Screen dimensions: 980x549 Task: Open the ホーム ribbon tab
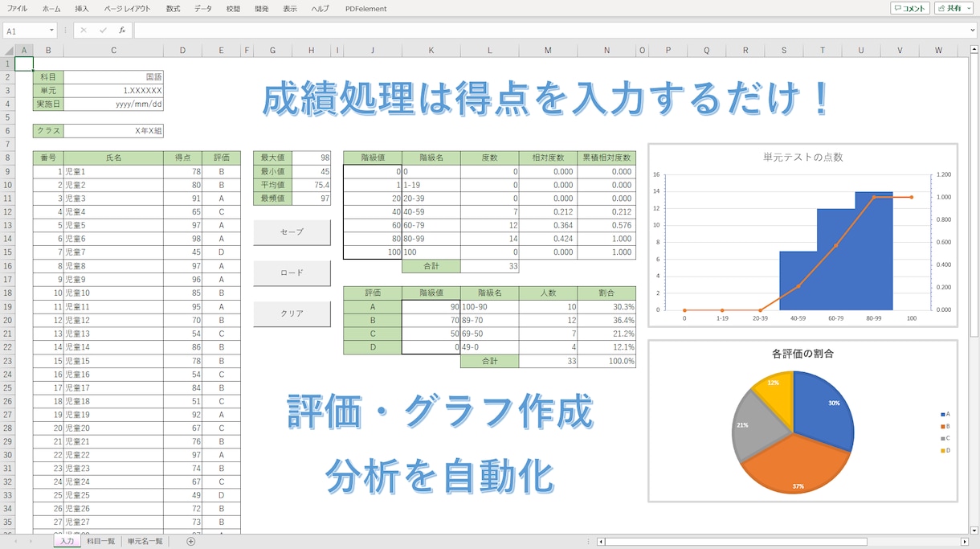click(x=51, y=8)
